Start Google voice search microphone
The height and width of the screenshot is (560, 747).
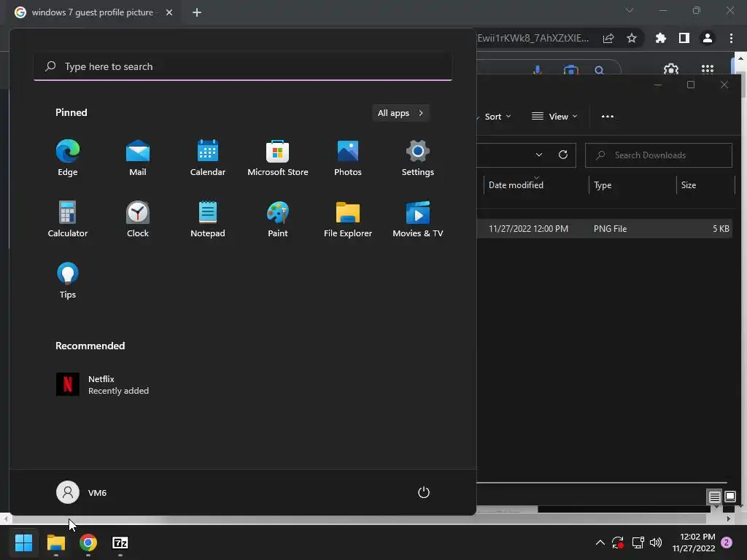538,69
